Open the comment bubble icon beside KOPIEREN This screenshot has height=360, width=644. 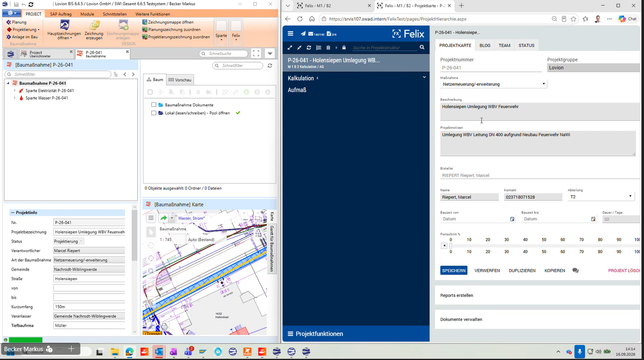pyautogui.click(x=575, y=271)
